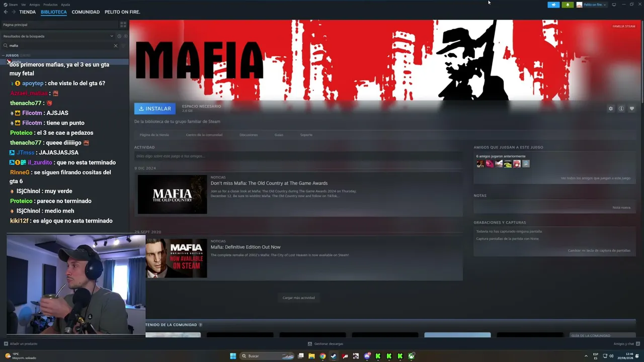Open Task View on the taskbar
Screen dimensions: 644x362
pyautogui.click(x=300, y=356)
